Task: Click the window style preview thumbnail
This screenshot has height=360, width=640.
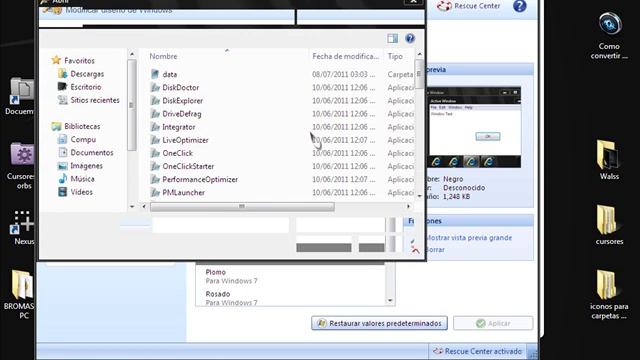Action: click(x=473, y=127)
